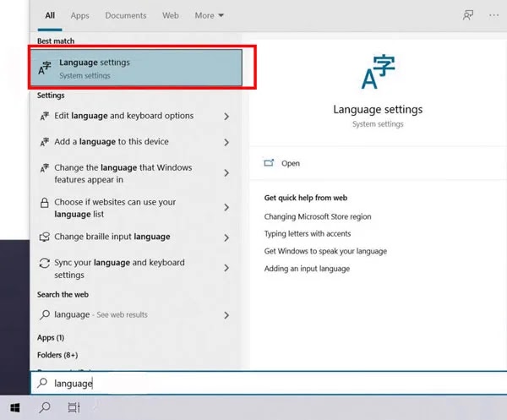The image size is (507, 420).
Task: Switch to the Documents tab
Action: (x=125, y=15)
